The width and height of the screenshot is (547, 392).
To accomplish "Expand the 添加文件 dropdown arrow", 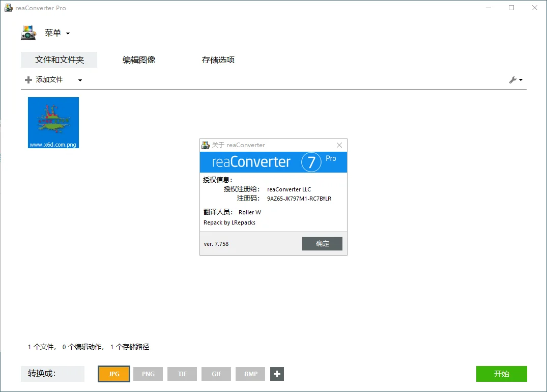I will [x=79, y=80].
